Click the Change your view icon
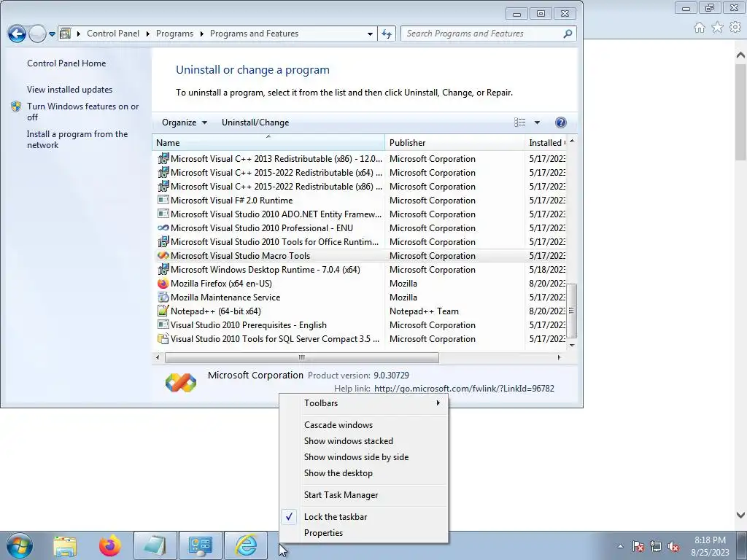 click(519, 122)
